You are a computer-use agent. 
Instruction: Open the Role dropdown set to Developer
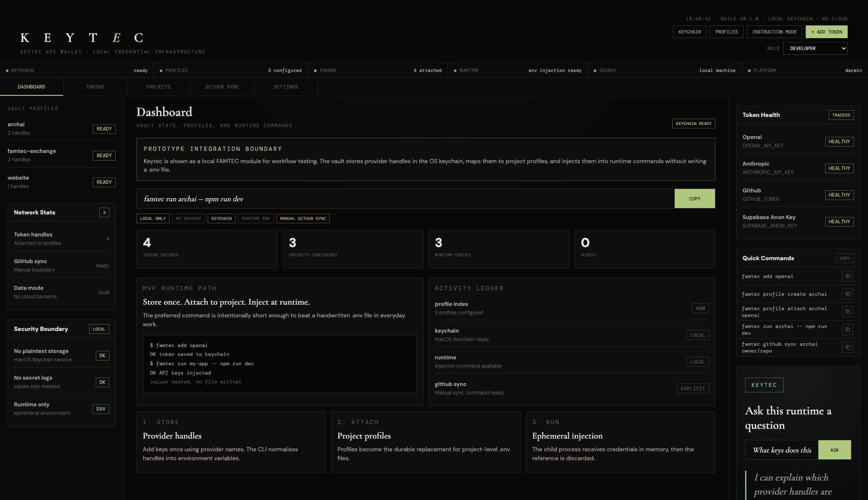pos(815,48)
